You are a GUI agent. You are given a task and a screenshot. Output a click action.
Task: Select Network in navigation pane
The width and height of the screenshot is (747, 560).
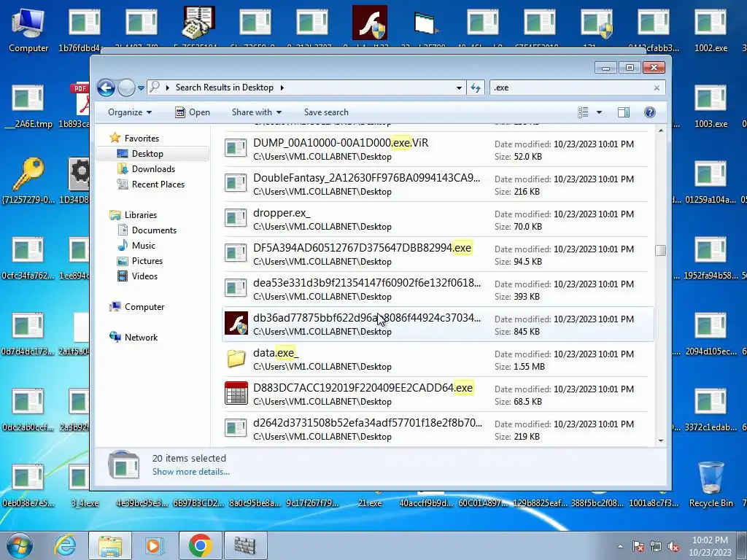(141, 337)
